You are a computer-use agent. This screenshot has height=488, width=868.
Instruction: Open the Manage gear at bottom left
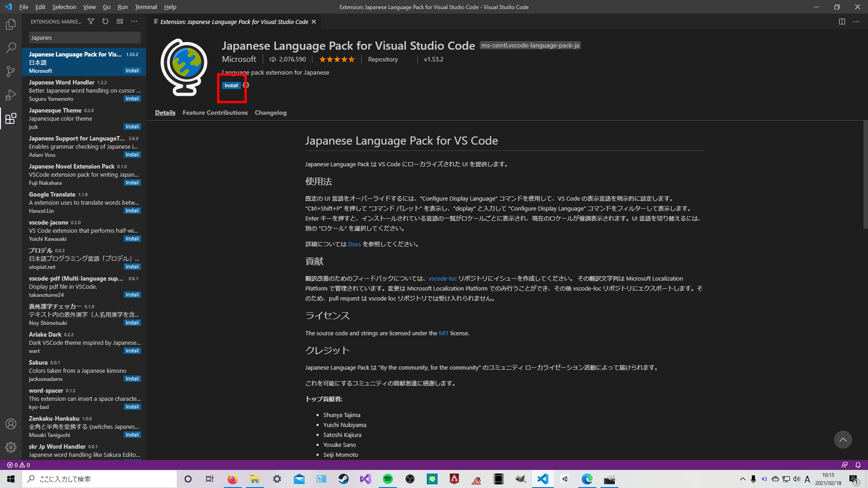[11, 447]
